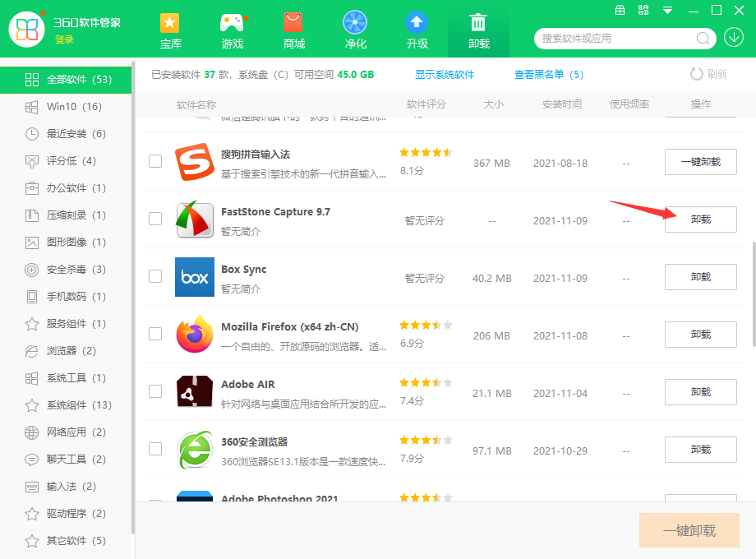Image resolution: width=756 pixels, height=559 pixels.
Task: Click the search magnifier icon
Action: pos(703,38)
